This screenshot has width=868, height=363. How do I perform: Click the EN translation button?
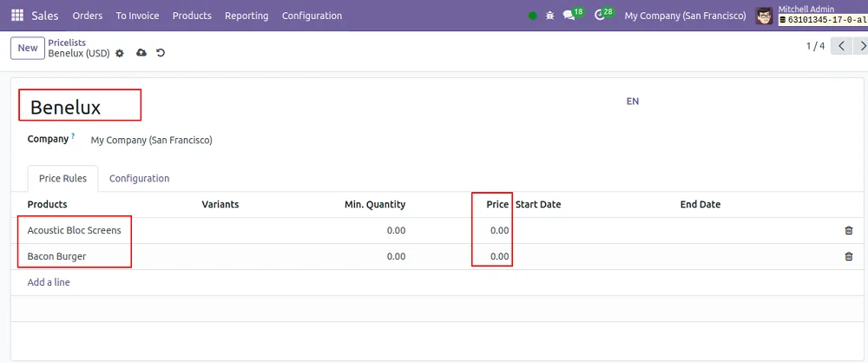(633, 102)
